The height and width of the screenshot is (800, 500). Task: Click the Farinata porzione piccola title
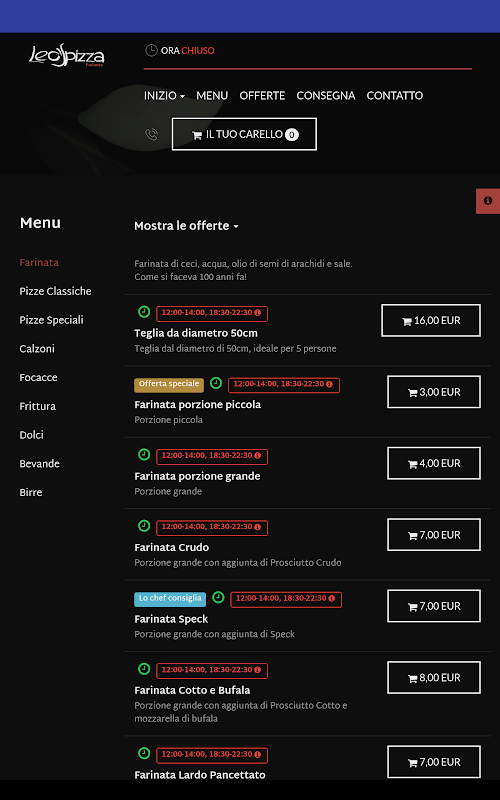197,405
